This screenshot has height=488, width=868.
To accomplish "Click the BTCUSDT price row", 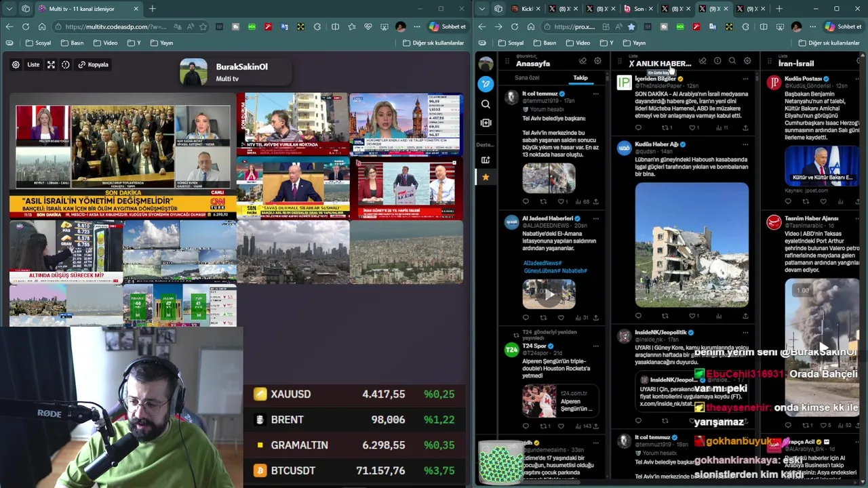I will [354, 470].
